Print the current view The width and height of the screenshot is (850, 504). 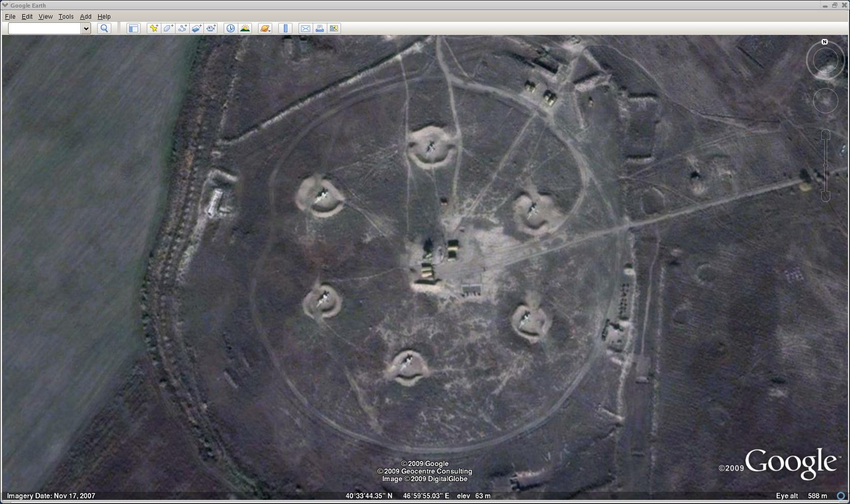click(319, 28)
